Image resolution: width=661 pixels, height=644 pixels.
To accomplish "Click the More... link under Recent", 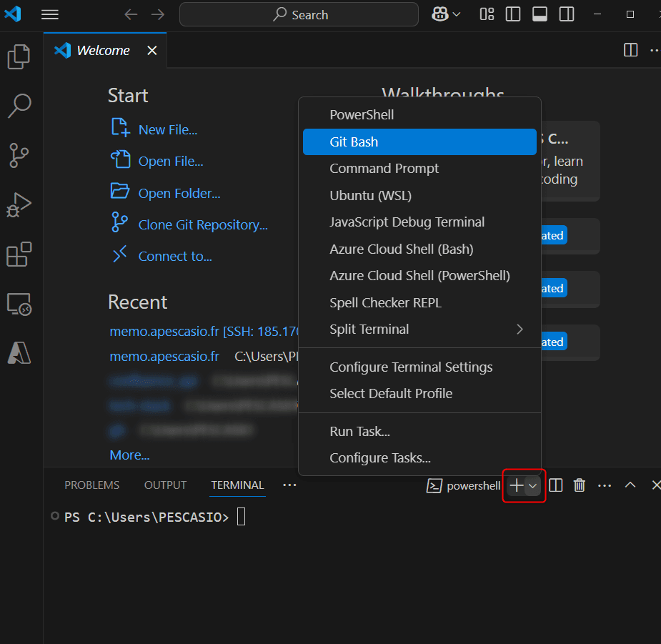I will pyautogui.click(x=129, y=455).
